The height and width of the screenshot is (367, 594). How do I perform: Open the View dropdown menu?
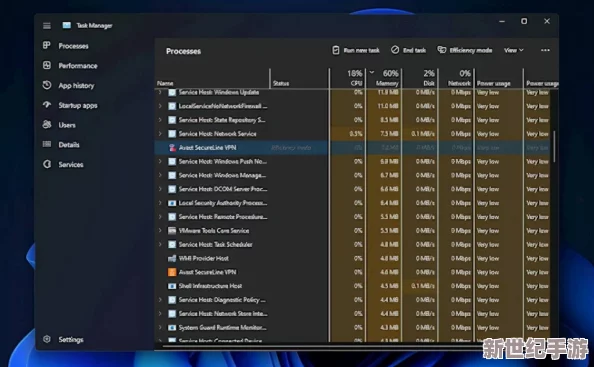click(514, 50)
